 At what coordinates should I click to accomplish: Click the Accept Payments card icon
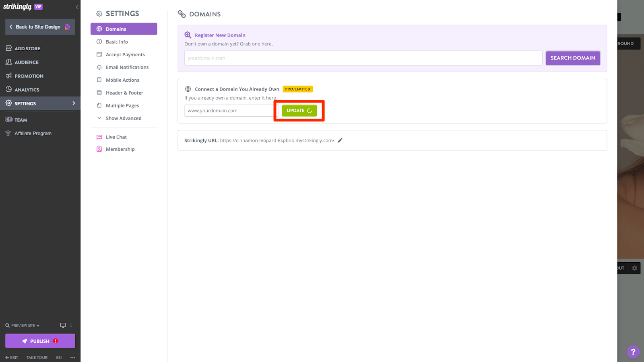coord(99,54)
